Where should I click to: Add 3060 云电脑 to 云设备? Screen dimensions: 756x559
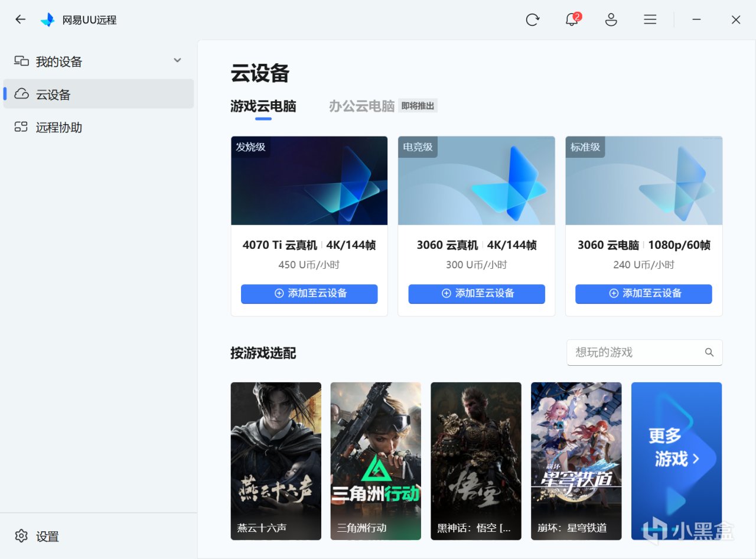coord(644,294)
